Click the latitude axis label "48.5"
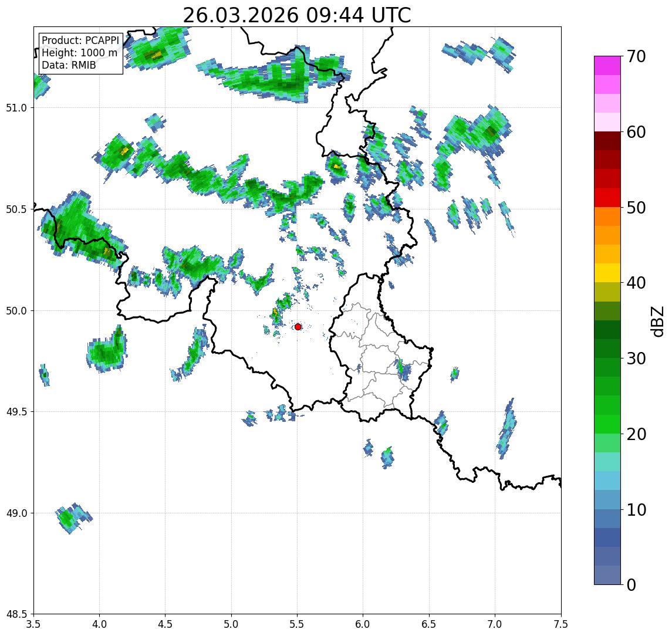The height and width of the screenshot is (636, 672). (16, 614)
